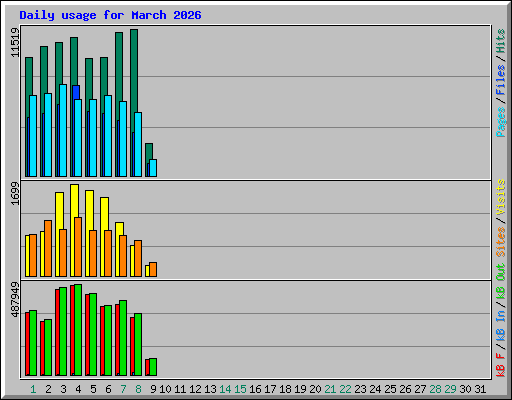Image resolution: width=512 pixels, height=400 pixels.
Task: Select day 14 on the x-axis
Action: [225, 389]
